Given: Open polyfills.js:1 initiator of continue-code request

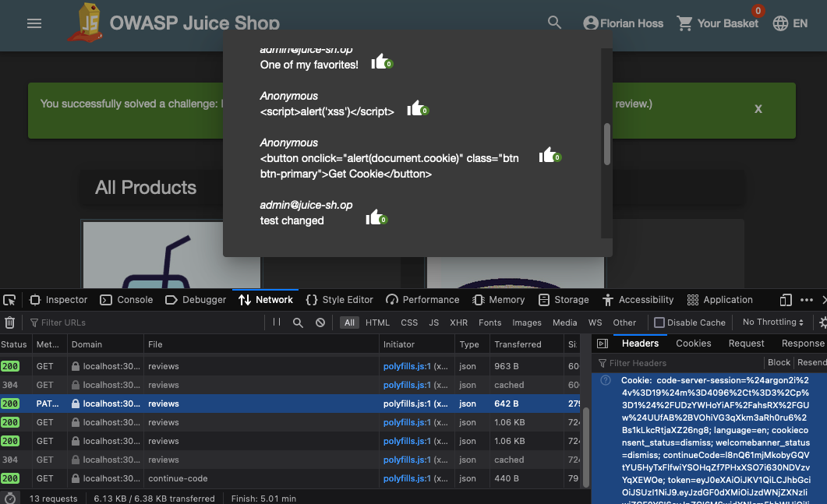Looking at the screenshot, I should coord(407,479).
